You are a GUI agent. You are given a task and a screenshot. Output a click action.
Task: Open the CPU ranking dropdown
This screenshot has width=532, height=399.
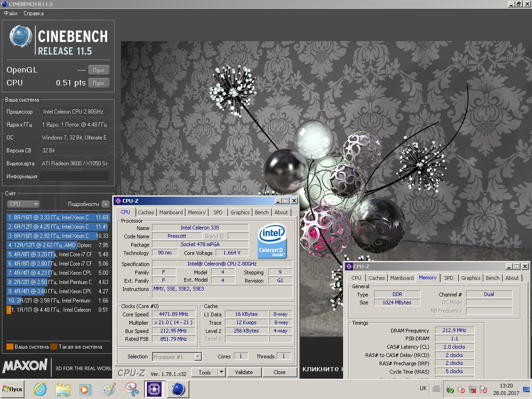tap(23, 204)
